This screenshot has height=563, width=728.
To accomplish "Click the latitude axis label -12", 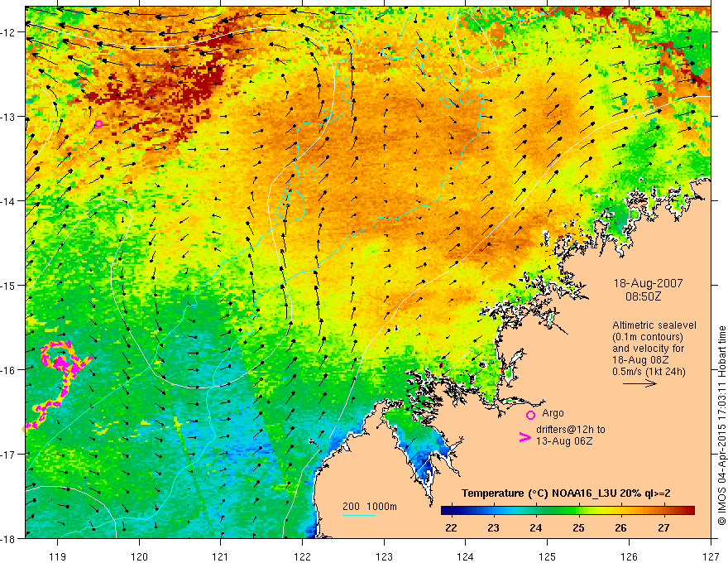I will [9, 32].
